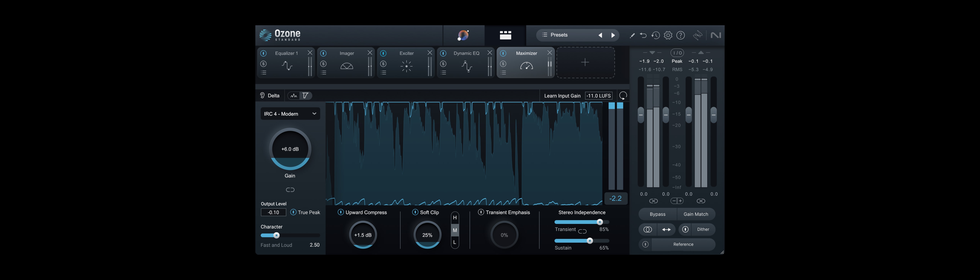Toggle the Reference power button
Image resolution: width=980 pixels, height=280 pixels.
pyautogui.click(x=645, y=244)
